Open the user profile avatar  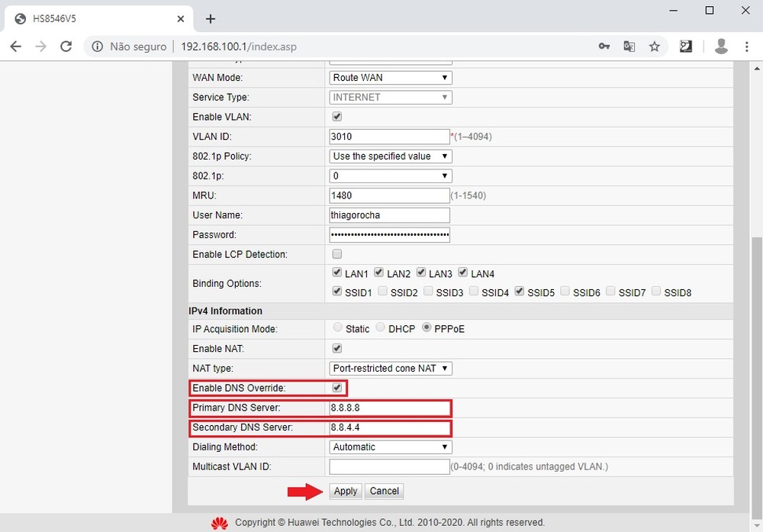click(721, 47)
